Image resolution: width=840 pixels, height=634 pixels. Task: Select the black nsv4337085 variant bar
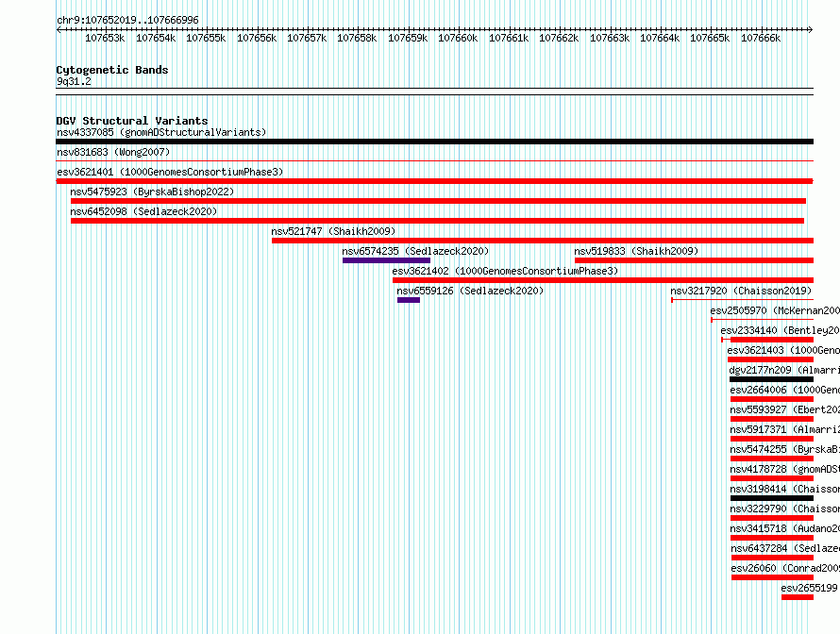click(434, 142)
